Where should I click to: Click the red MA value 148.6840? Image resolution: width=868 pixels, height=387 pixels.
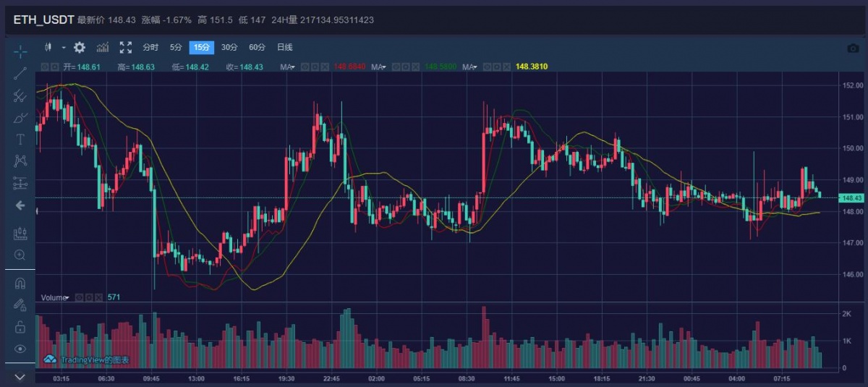click(350, 67)
